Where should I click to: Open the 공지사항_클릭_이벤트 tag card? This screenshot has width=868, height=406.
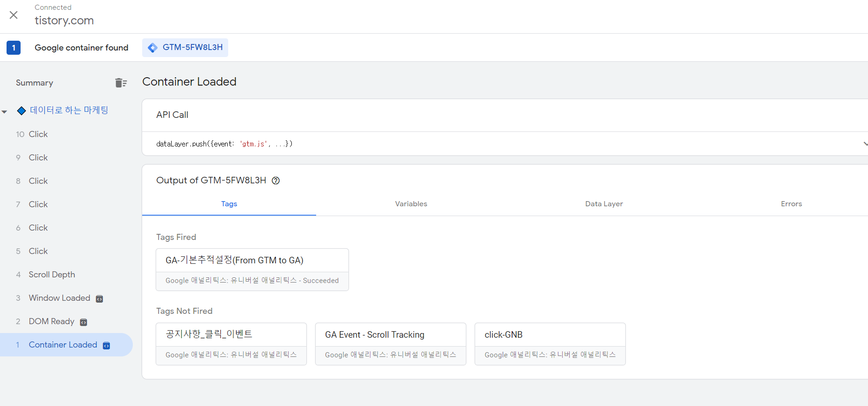[231, 344]
